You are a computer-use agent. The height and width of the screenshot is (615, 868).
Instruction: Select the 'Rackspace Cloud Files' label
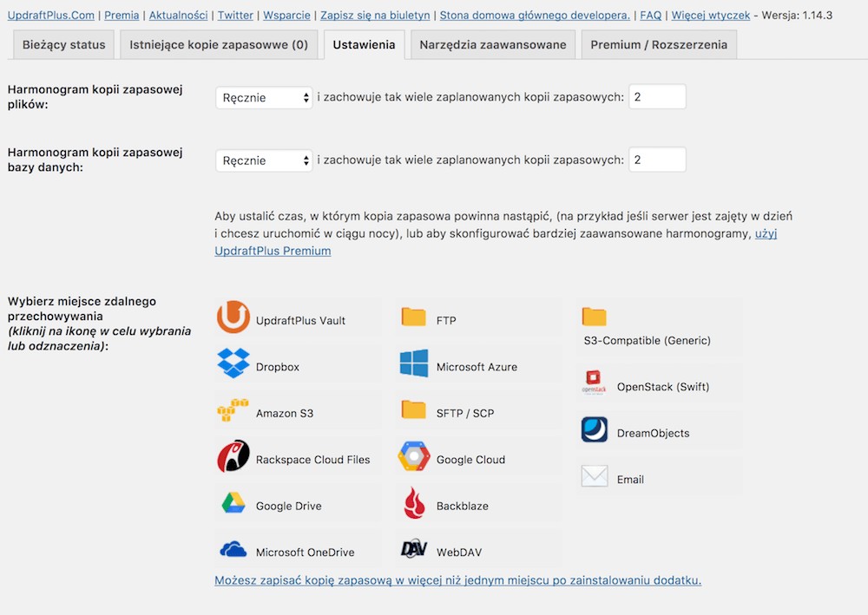[x=312, y=460]
